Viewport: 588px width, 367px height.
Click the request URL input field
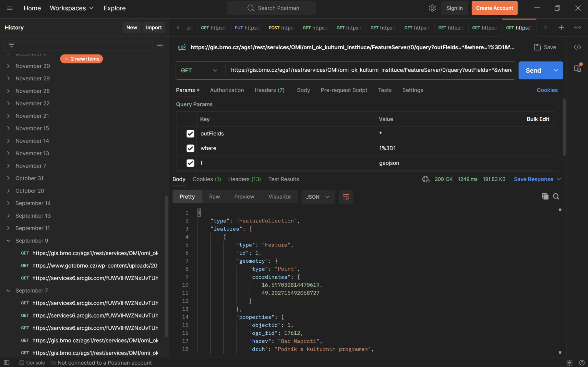(370, 70)
